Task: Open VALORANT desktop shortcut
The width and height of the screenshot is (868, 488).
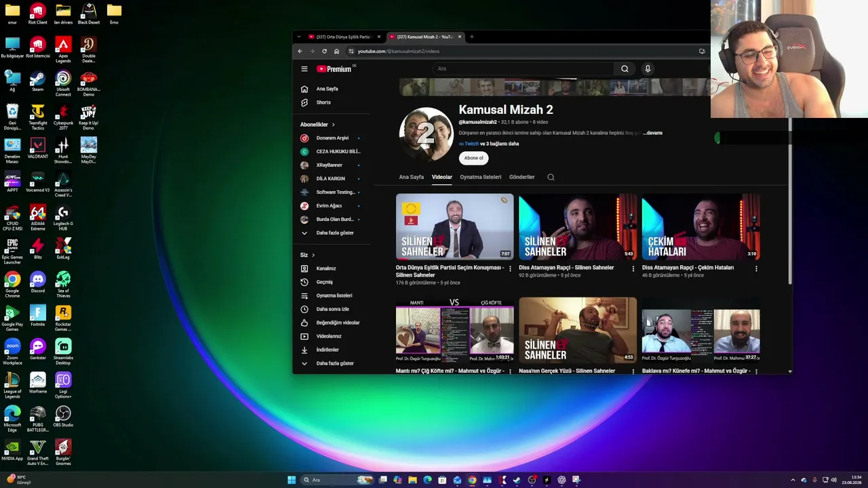Action: (x=37, y=148)
